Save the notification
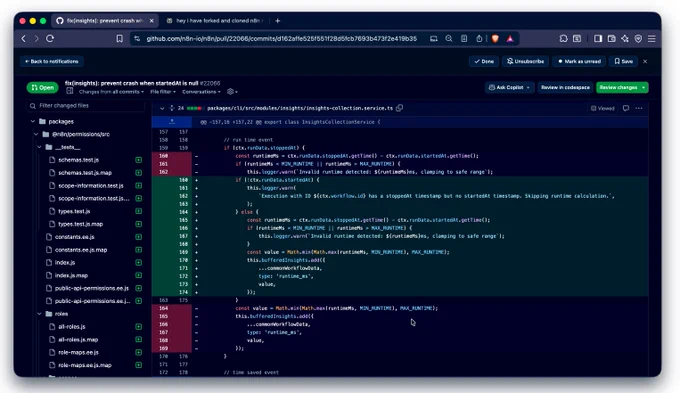The height and width of the screenshot is (393, 680). pyautogui.click(x=623, y=61)
